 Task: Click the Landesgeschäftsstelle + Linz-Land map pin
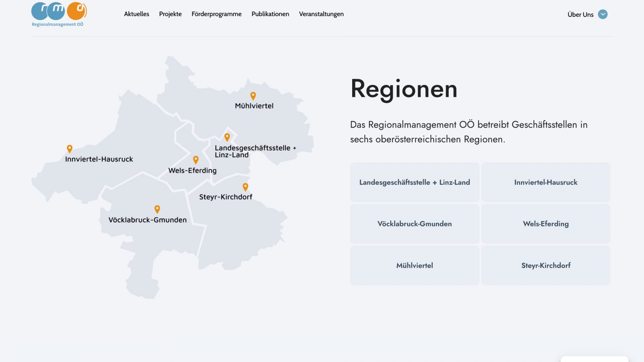click(227, 137)
